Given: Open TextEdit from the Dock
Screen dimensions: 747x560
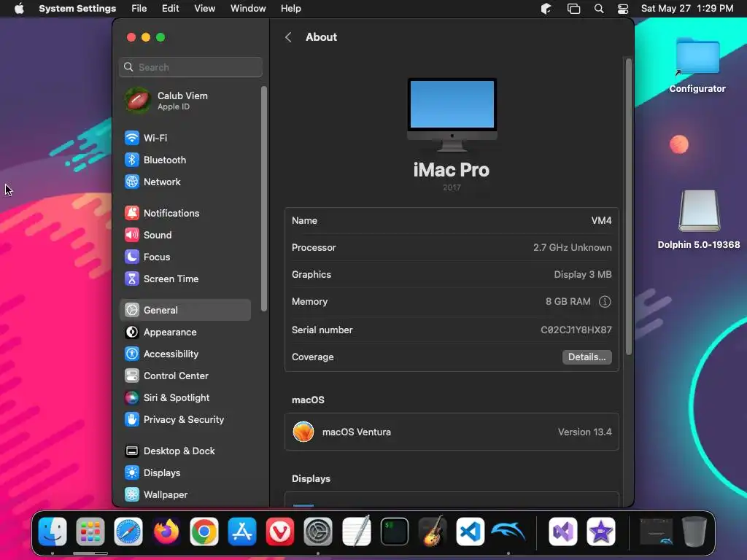Looking at the screenshot, I should pyautogui.click(x=356, y=531).
